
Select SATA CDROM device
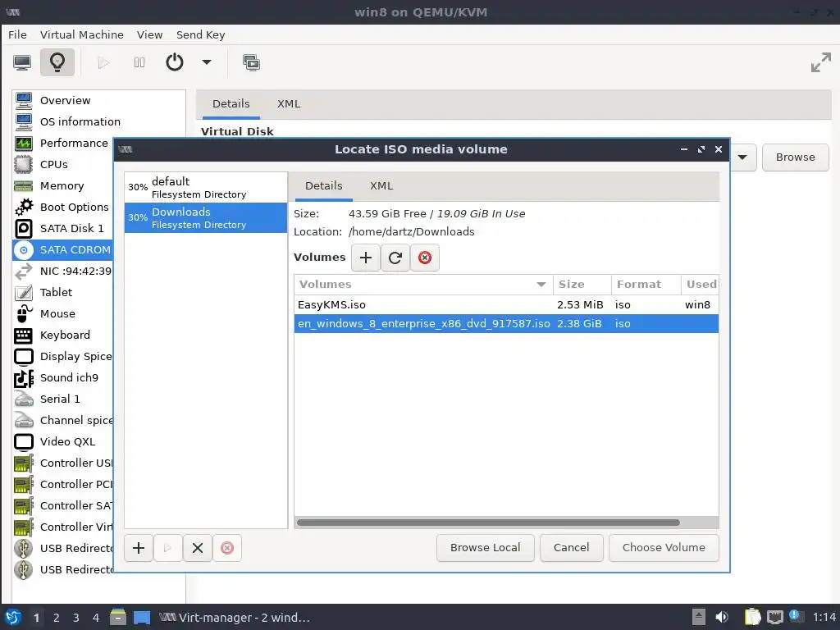click(63, 249)
